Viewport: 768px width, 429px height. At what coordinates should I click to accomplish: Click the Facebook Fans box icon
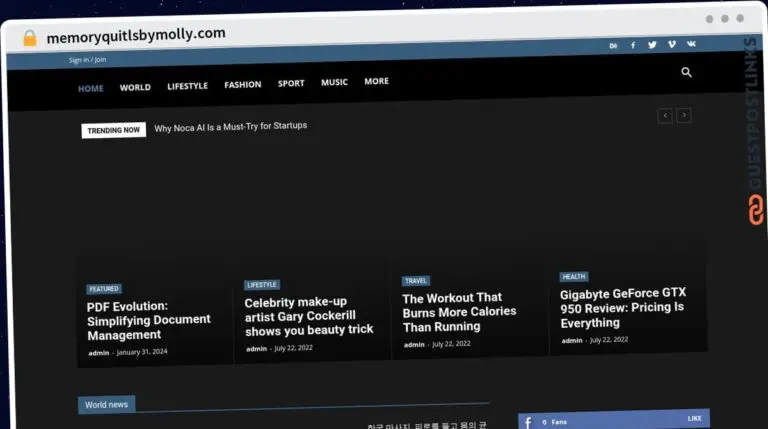pyautogui.click(x=528, y=421)
